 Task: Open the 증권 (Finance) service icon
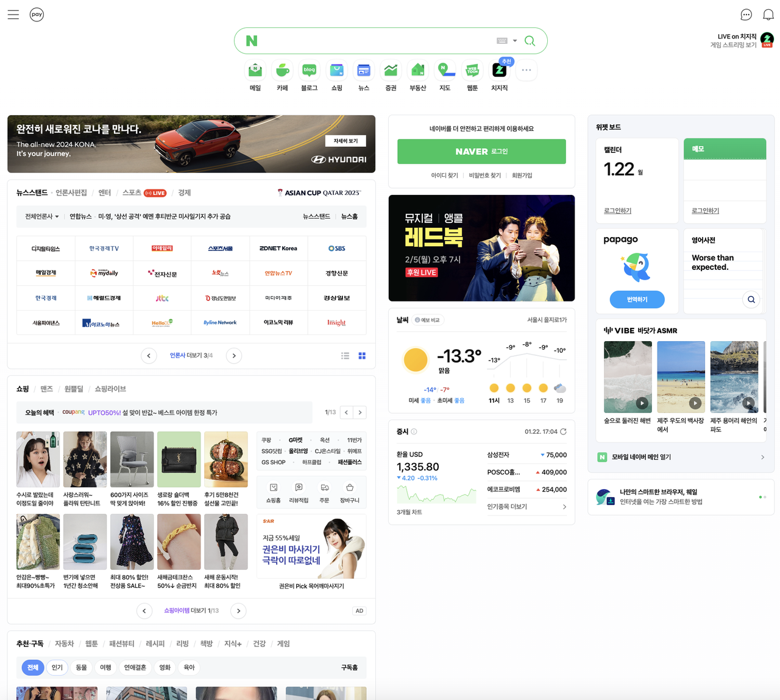[x=391, y=70]
